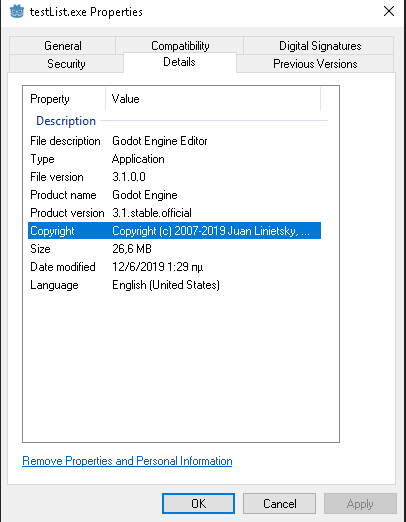Click the Copyright (c) 2007-2019 value
The height and width of the screenshot is (522, 406).
click(211, 231)
